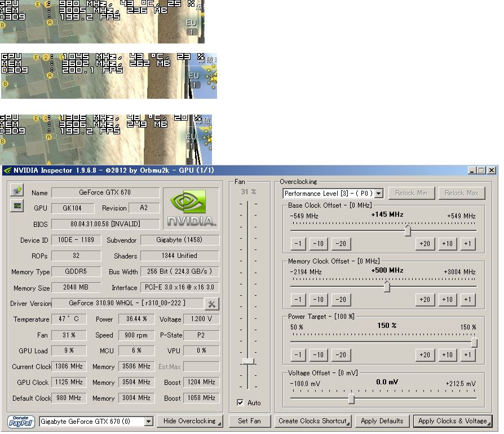Click the Shaders value 1344 Unified
Screen dimensions: 504x434
[x=179, y=256]
